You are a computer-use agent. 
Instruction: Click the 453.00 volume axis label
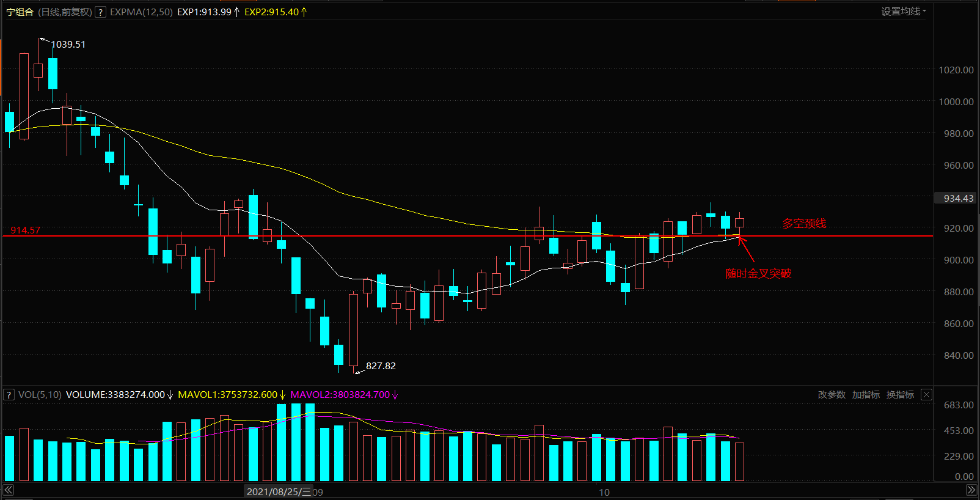point(959,430)
